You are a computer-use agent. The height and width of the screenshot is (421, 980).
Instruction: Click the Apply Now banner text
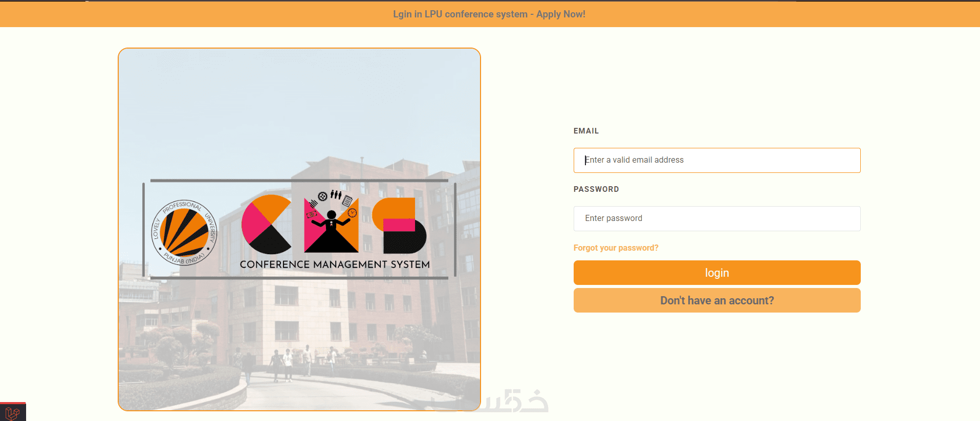pos(560,14)
